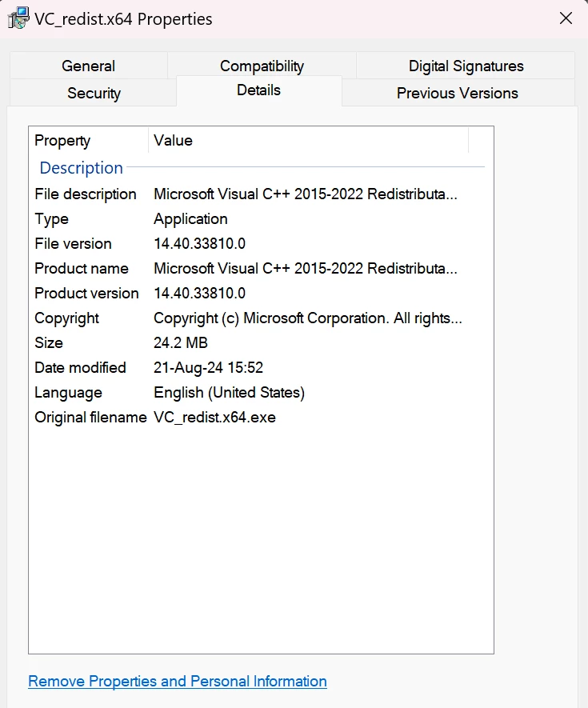Viewport: 588px width, 708px height.
Task: Click the Copyright (c) Microsoft Corporation value
Action: click(x=308, y=318)
